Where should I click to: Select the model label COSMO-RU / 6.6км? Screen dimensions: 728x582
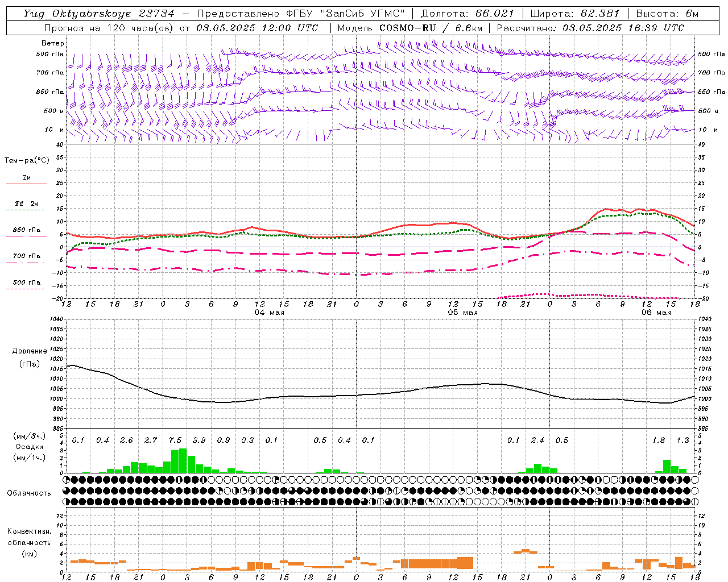[431, 28]
